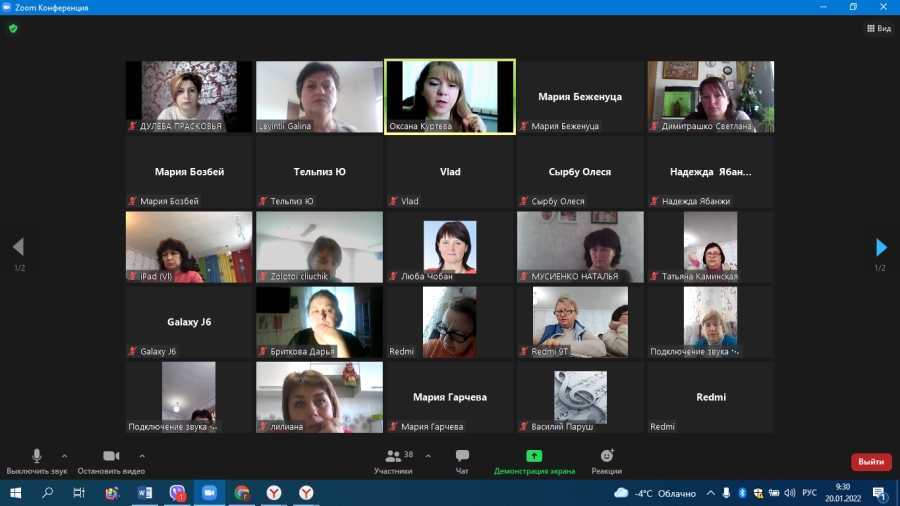Open video options arrow beside the camera
Image resolution: width=900 pixels, height=506 pixels.
pyautogui.click(x=142, y=456)
